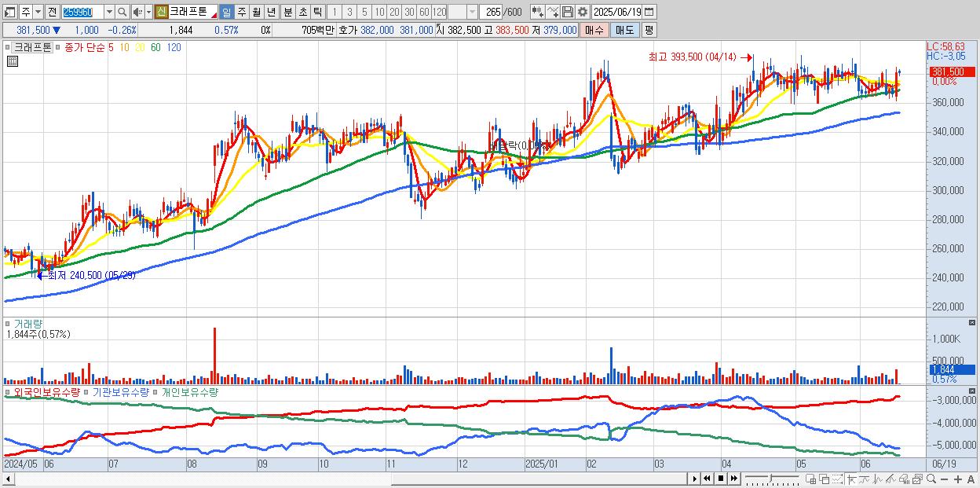
Task: Click the price line chart icon
Action: tap(865, 479)
